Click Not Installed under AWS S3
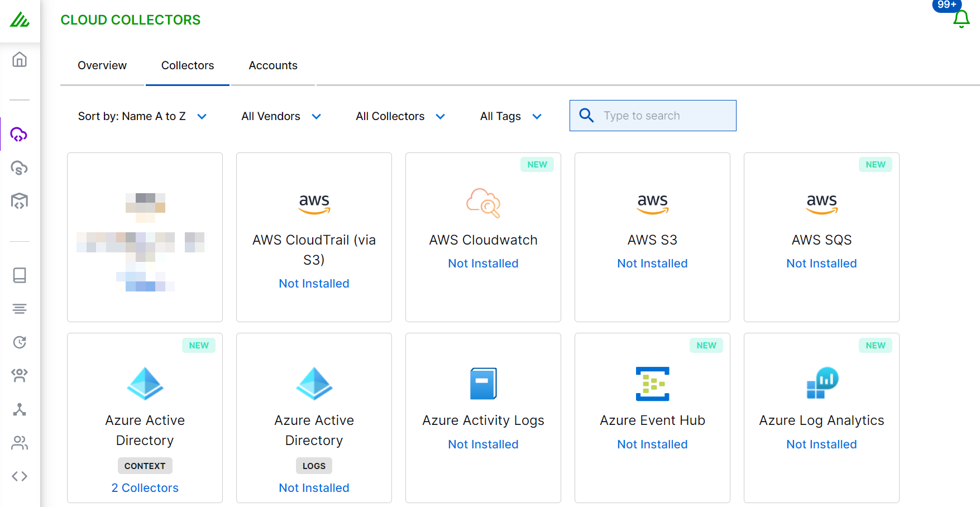The width and height of the screenshot is (980, 507). [x=653, y=264]
